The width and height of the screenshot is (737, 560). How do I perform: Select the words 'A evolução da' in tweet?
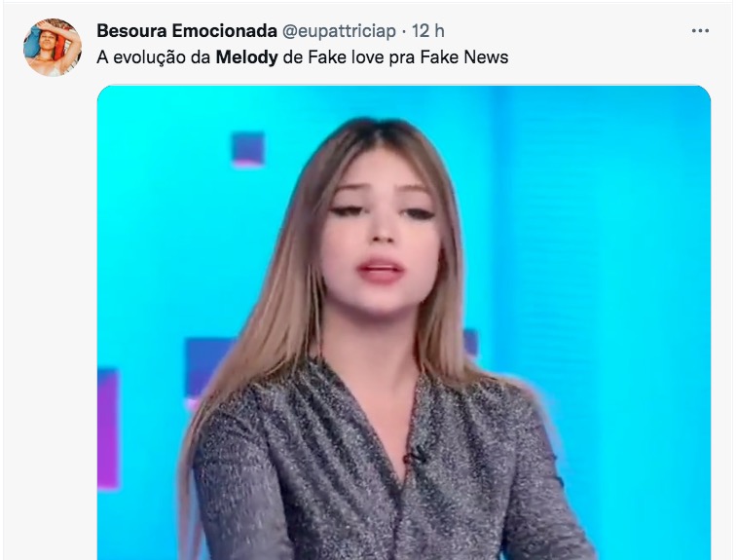click(x=154, y=57)
